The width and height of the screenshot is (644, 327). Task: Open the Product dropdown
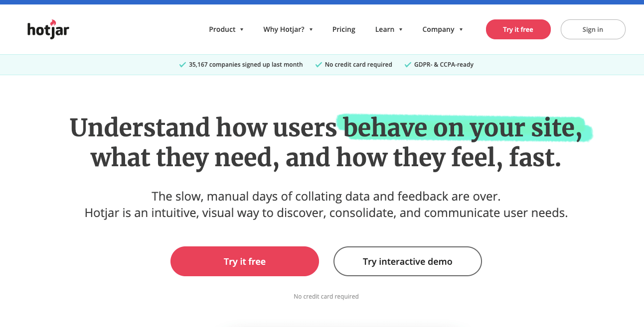[x=226, y=29]
